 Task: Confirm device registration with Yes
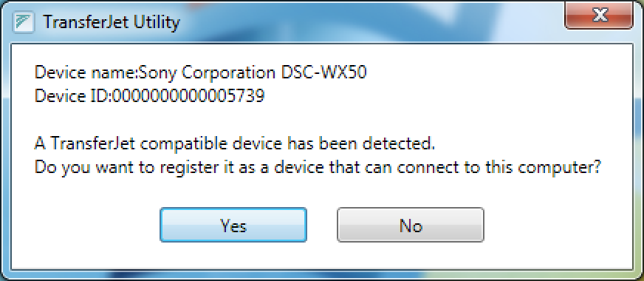click(233, 225)
